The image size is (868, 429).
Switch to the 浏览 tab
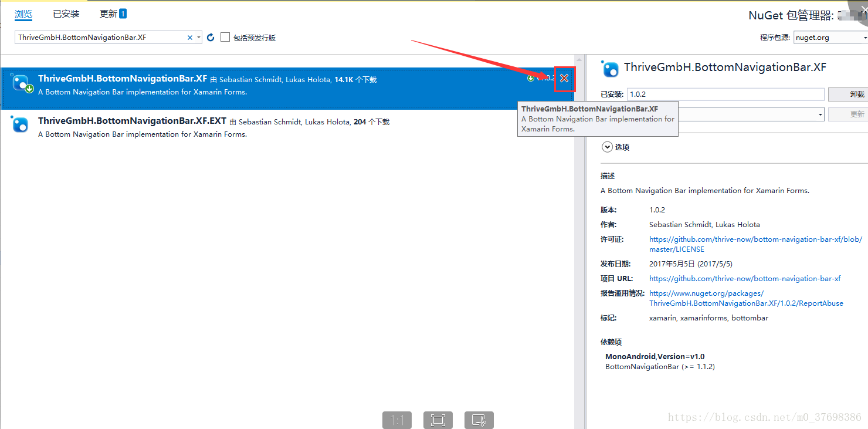23,14
